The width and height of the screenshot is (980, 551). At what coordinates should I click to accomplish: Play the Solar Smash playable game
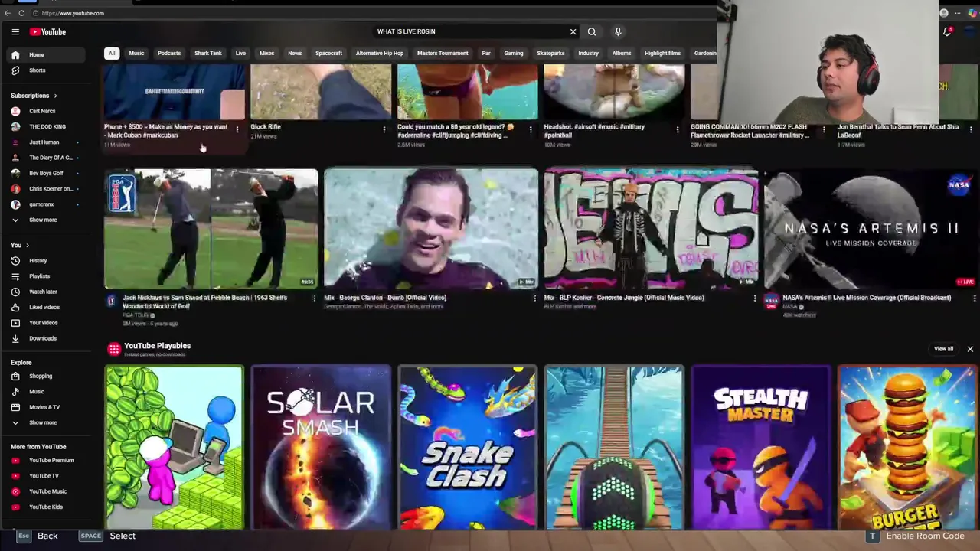point(321,448)
